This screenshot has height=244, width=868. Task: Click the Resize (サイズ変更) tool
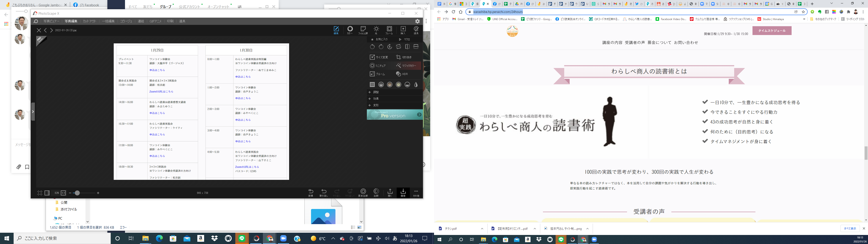tap(379, 57)
